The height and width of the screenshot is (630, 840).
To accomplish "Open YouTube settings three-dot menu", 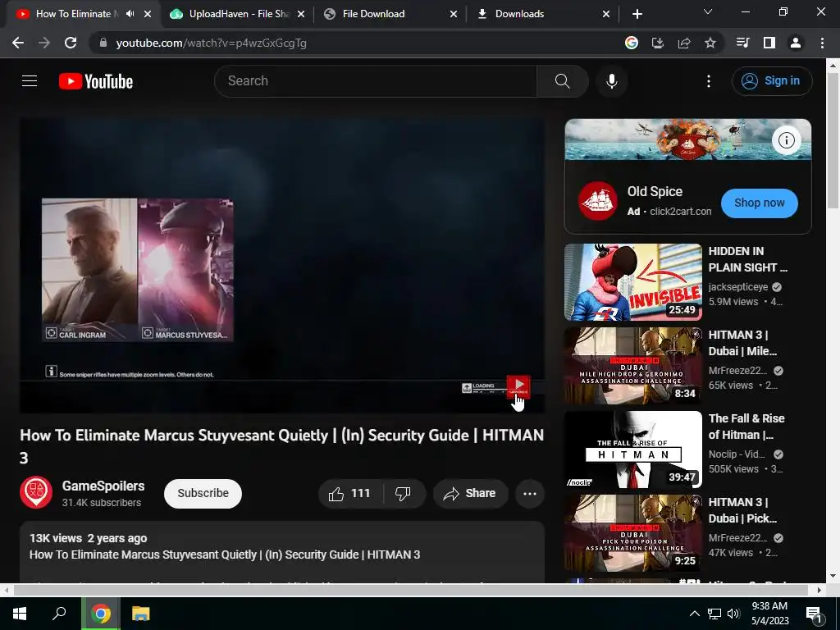I will point(708,81).
